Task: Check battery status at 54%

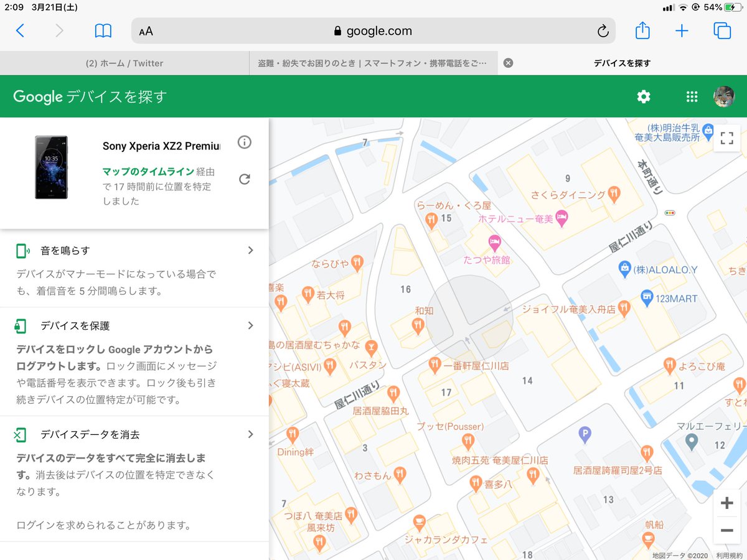Action: coord(721,7)
